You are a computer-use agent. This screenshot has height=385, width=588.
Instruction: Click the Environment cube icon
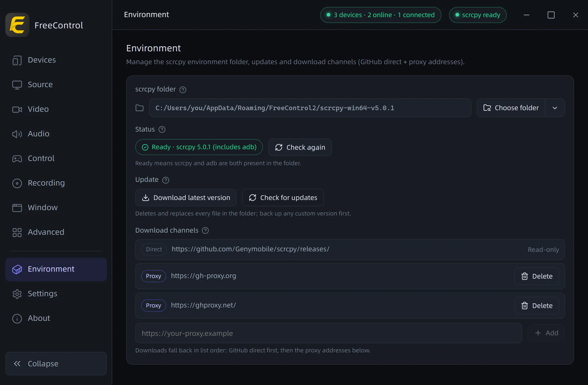(x=17, y=269)
